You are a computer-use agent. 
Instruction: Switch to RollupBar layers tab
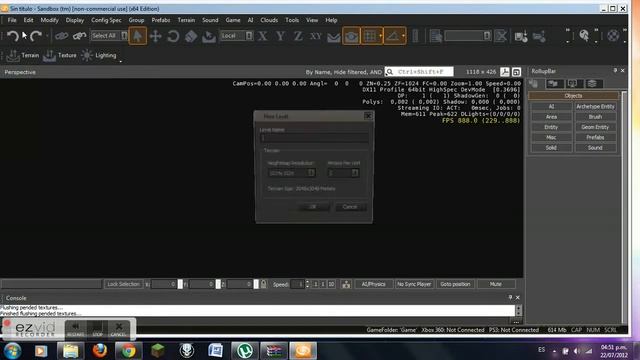click(x=592, y=84)
